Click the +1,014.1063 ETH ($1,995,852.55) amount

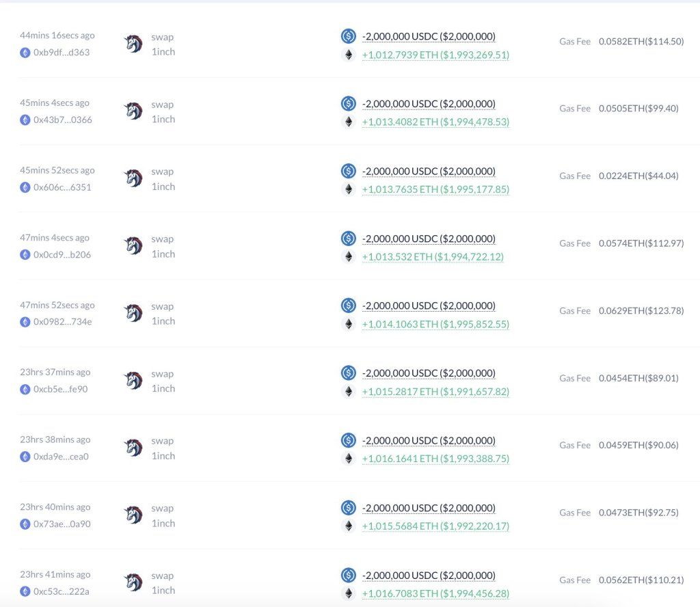(x=435, y=324)
